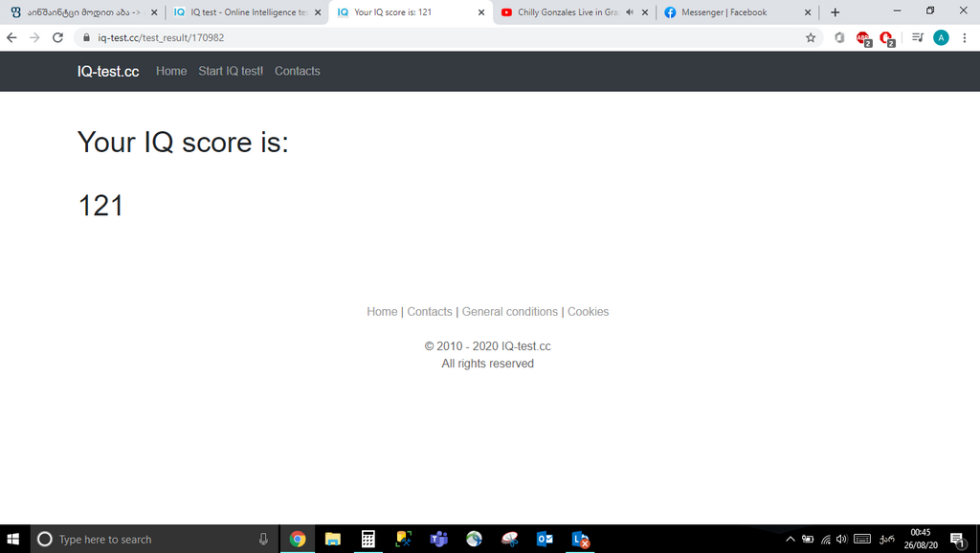980x553 pixels.
Task: Open the grey extension icon after star
Action: click(x=839, y=37)
